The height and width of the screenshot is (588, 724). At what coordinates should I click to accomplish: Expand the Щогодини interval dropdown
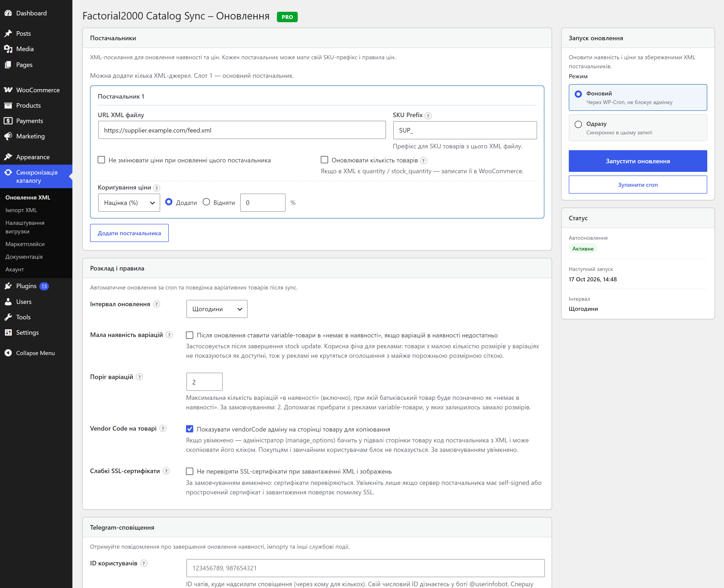217,309
